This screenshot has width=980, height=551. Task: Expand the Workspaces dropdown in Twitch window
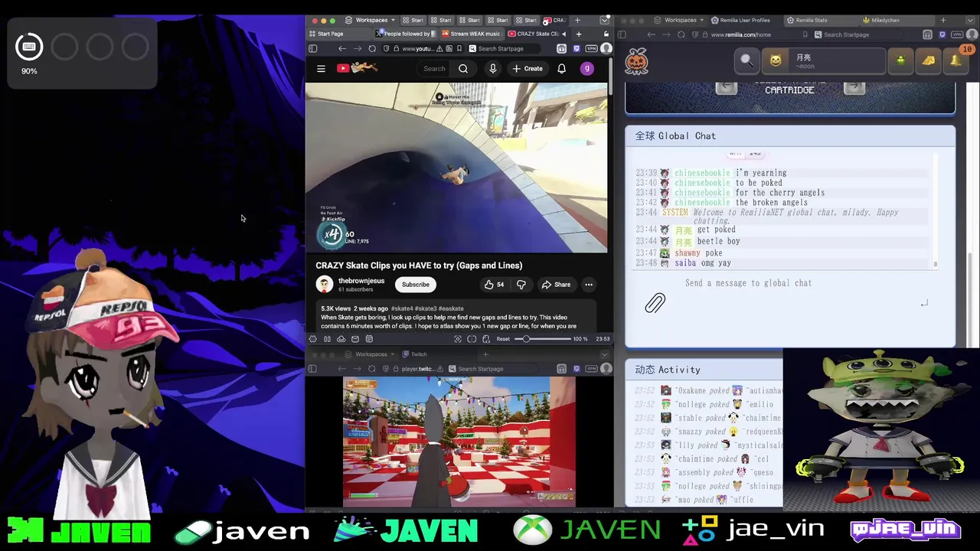point(371,354)
